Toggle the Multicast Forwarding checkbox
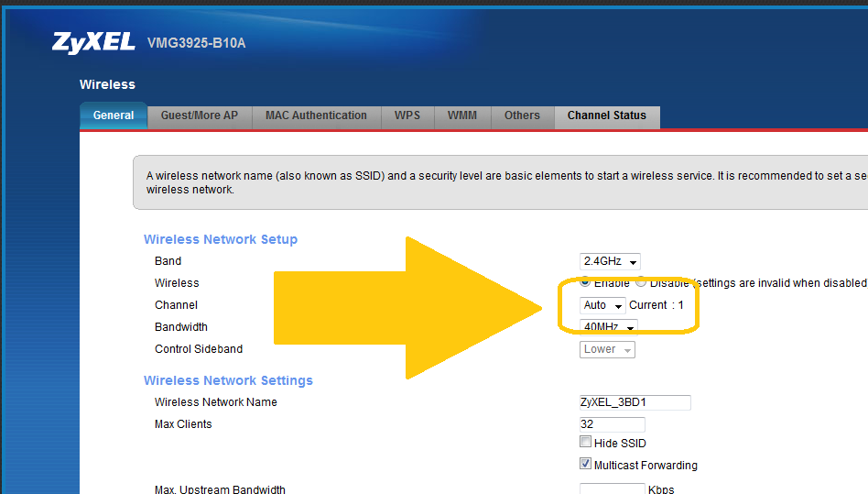868x494 pixels. coord(585,464)
